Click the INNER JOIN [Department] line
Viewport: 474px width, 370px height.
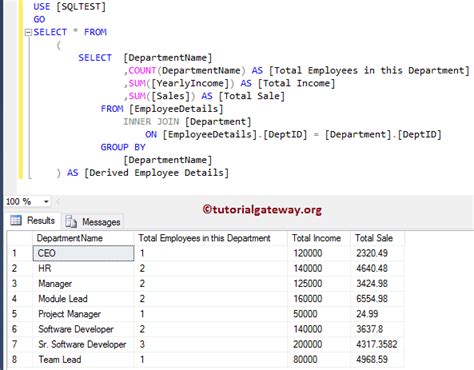tap(187, 121)
